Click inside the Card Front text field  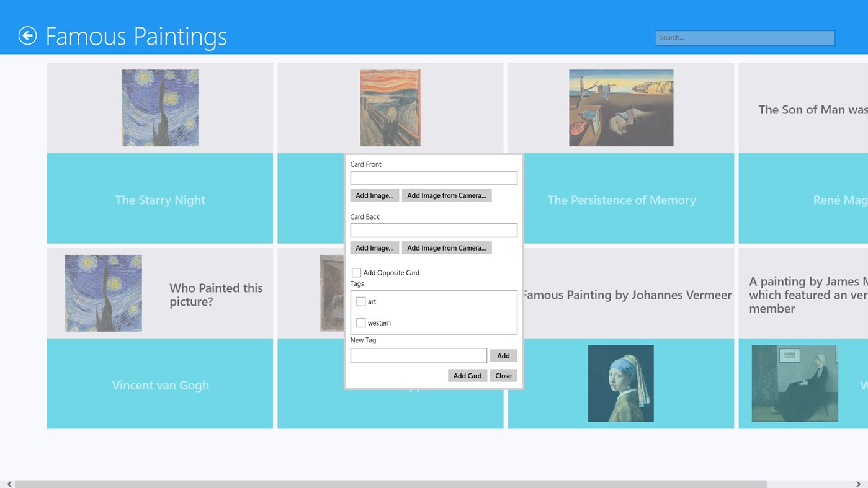coord(433,177)
